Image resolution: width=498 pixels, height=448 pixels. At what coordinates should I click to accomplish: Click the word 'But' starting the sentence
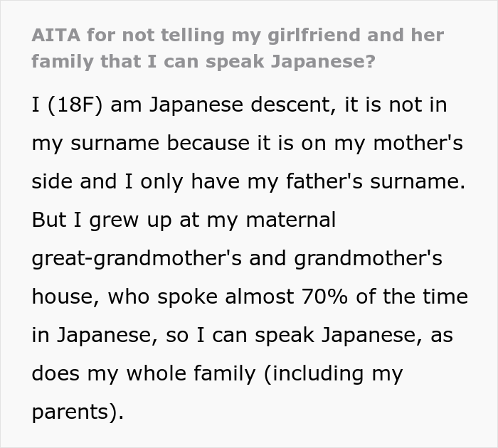pos(48,220)
